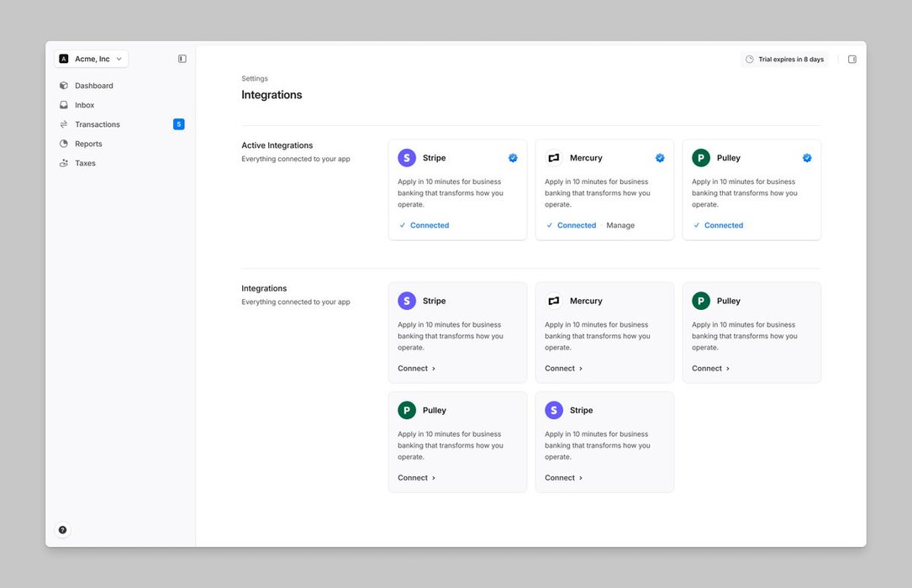Open Reports from the sidebar
The image size is (912, 588).
(x=88, y=144)
